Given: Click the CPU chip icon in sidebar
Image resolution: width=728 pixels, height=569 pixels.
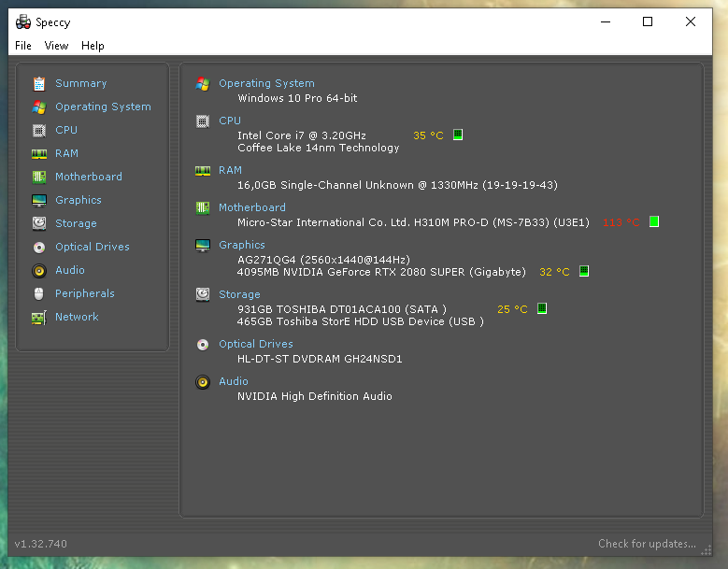Looking at the screenshot, I should tap(39, 131).
